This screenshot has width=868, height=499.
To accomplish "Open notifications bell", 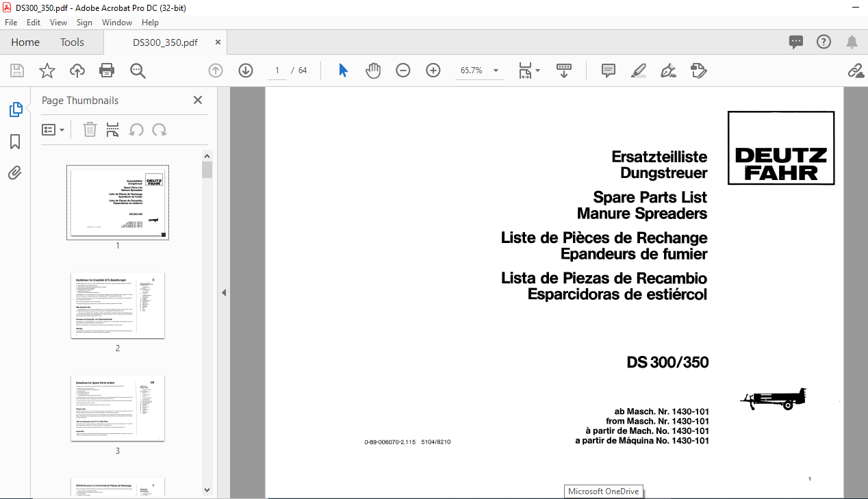I will coord(852,42).
